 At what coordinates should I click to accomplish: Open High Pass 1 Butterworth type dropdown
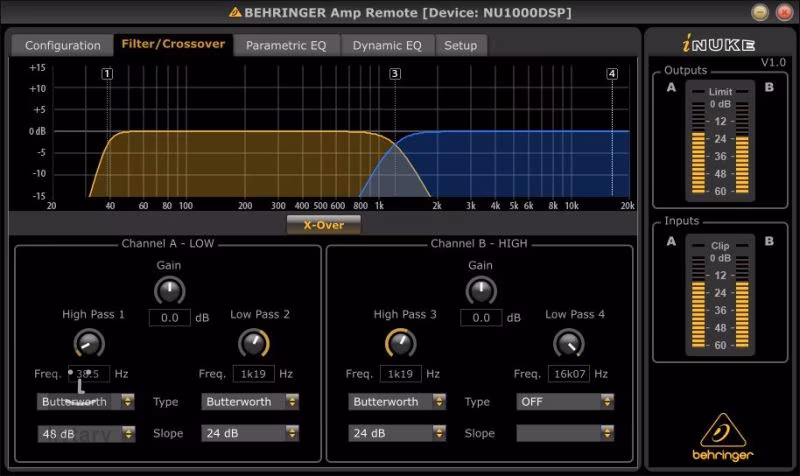click(86, 402)
